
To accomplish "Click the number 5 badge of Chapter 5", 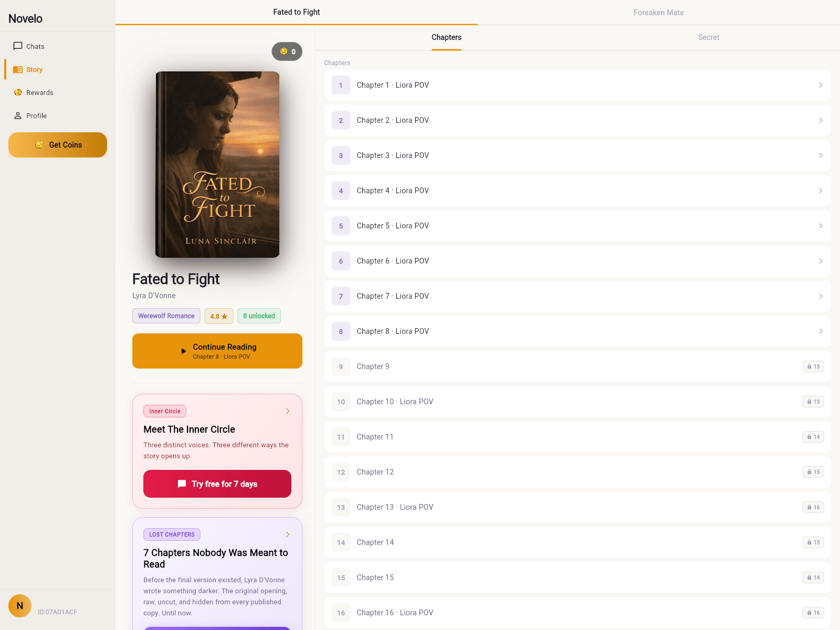I will [341, 226].
